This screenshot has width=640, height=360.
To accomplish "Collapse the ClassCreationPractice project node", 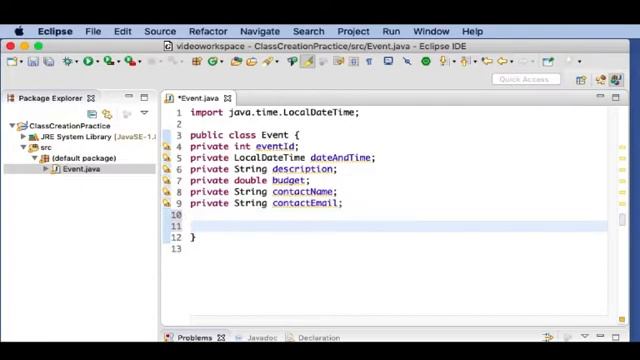I will (12, 126).
